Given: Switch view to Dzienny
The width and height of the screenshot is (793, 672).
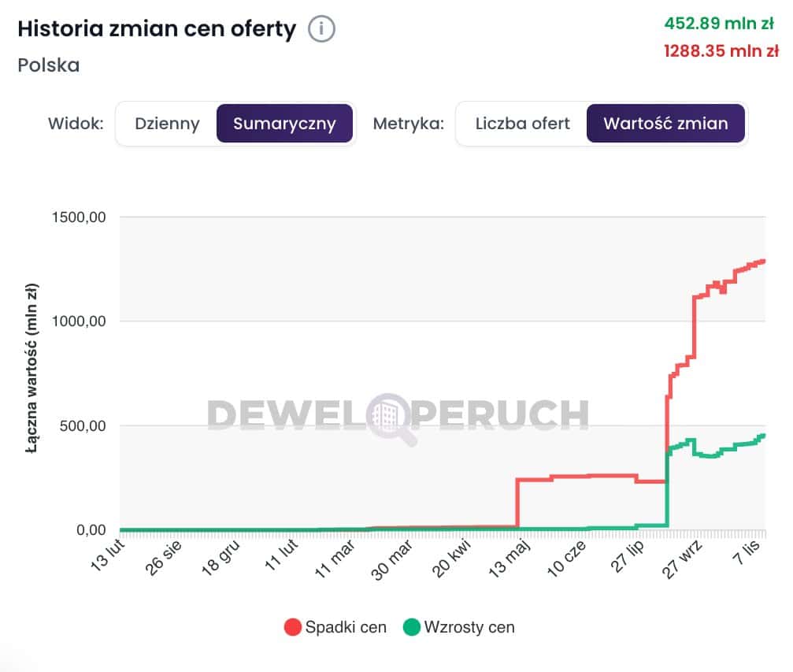Looking at the screenshot, I should tap(167, 124).
